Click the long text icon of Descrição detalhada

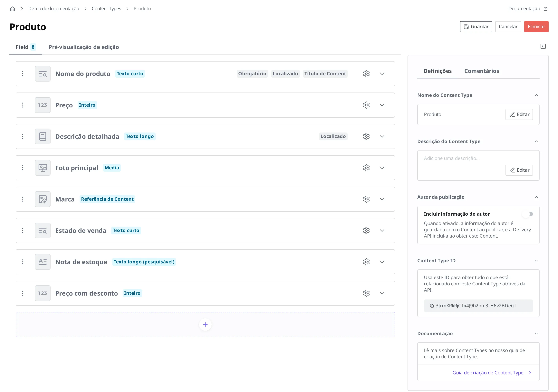coord(43,136)
